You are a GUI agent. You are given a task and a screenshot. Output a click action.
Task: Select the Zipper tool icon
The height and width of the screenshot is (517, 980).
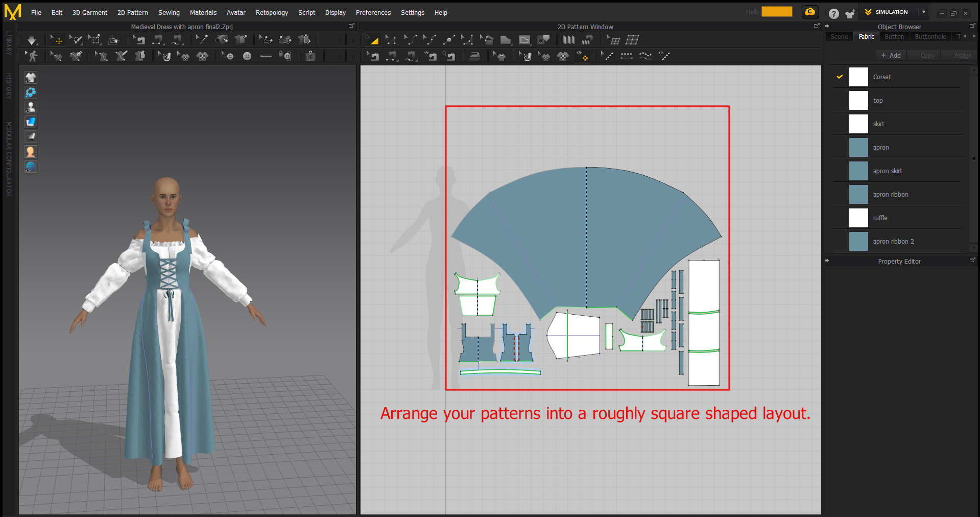310,56
